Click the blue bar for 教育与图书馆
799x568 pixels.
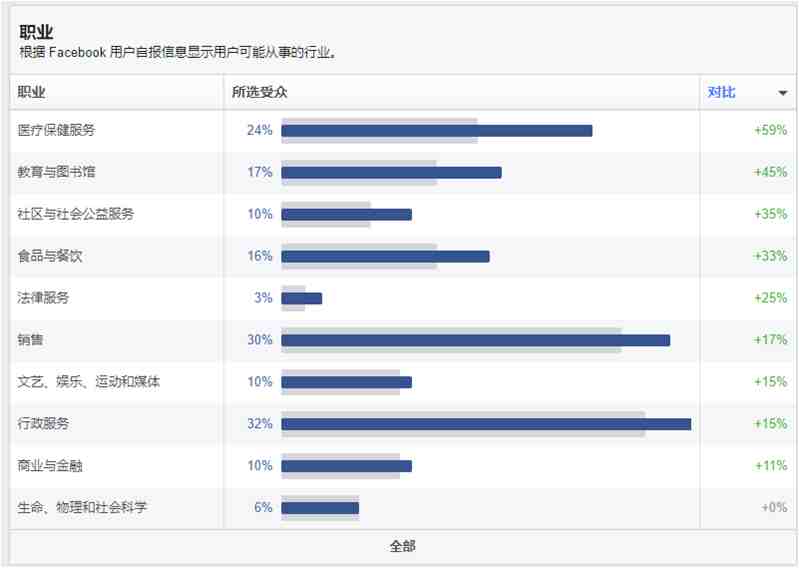pos(391,173)
